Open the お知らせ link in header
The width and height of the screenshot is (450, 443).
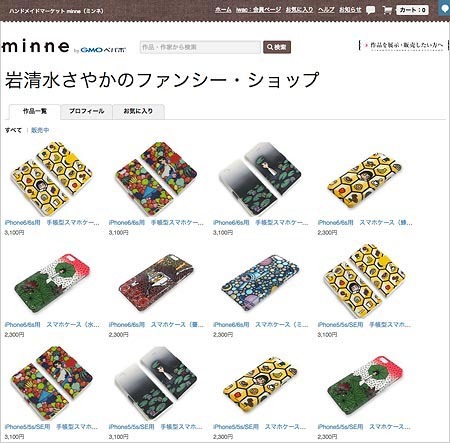point(350,10)
